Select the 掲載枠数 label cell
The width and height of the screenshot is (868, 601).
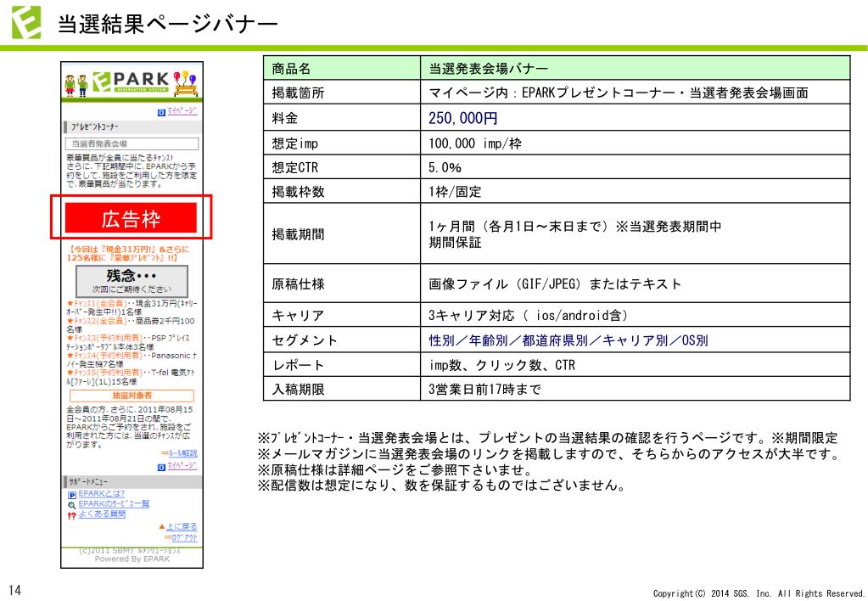342,191
